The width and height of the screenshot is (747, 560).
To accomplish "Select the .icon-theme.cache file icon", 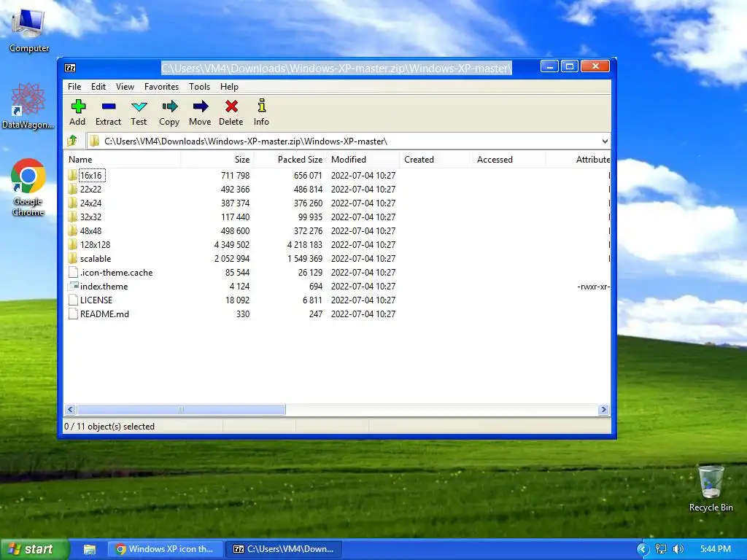I will tap(73, 273).
